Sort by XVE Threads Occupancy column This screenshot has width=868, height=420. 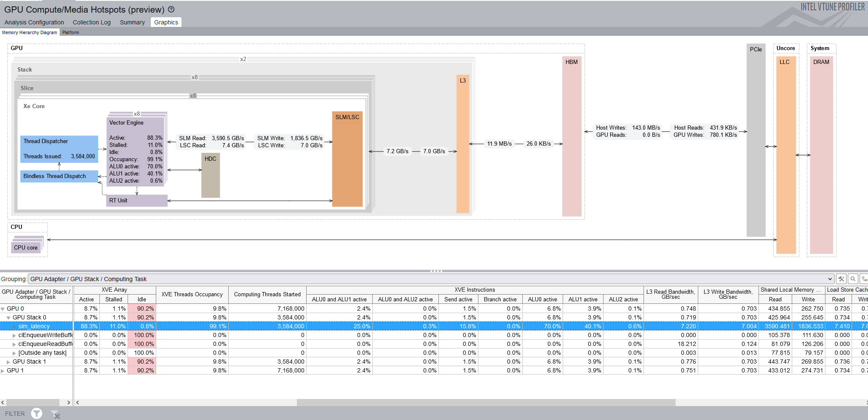192,294
